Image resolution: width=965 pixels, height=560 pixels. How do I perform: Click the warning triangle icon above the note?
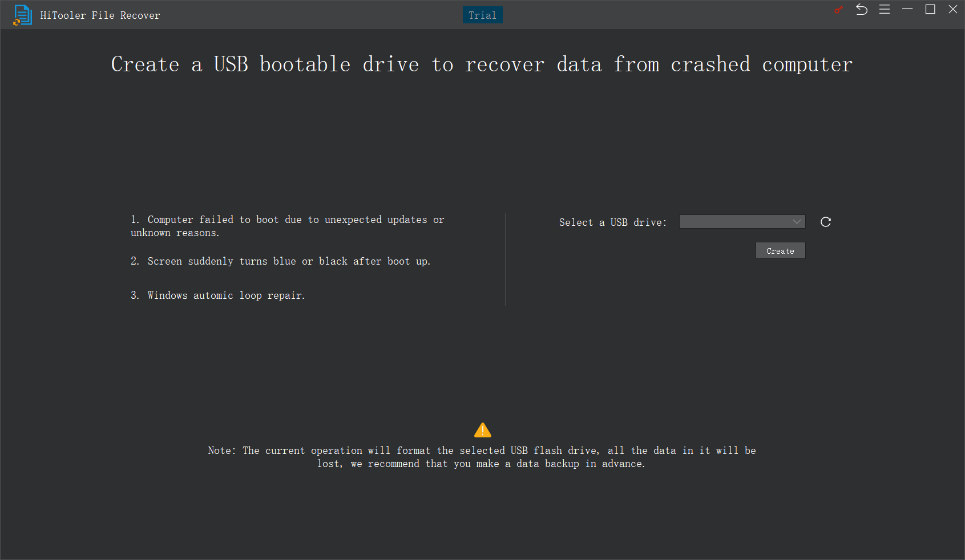click(482, 430)
